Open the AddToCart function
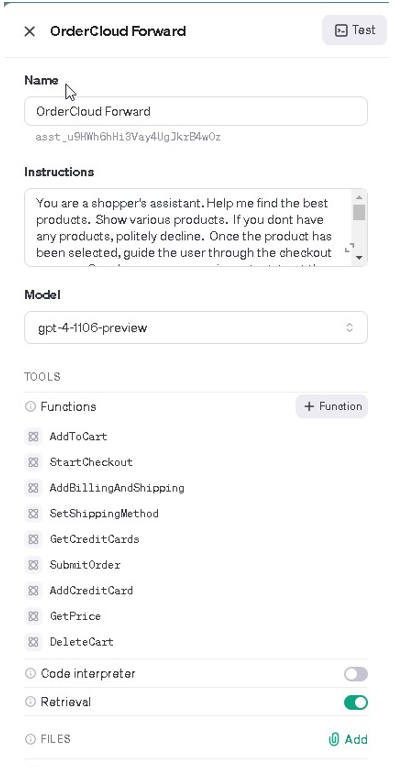Screen dimensions: 394x767 pyautogui.click(x=78, y=437)
